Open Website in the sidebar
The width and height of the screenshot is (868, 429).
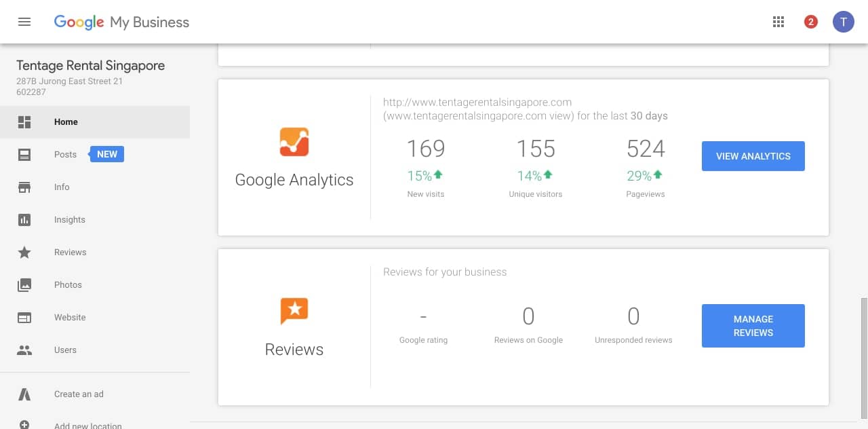[x=95, y=318]
